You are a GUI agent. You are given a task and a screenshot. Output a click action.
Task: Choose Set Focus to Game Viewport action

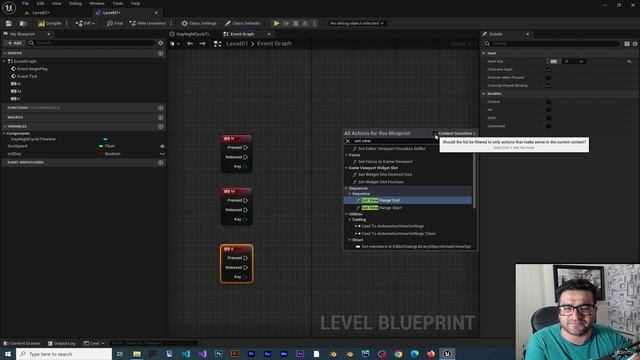(385, 162)
